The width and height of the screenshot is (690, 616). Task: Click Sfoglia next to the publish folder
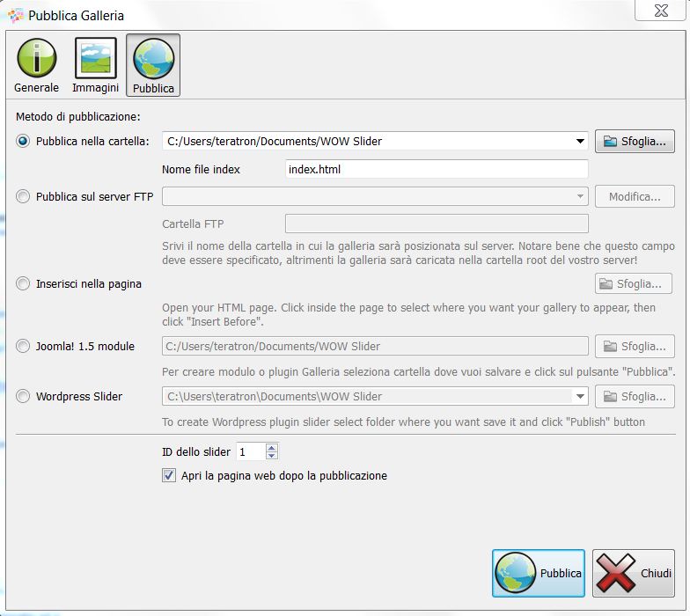[x=635, y=141]
